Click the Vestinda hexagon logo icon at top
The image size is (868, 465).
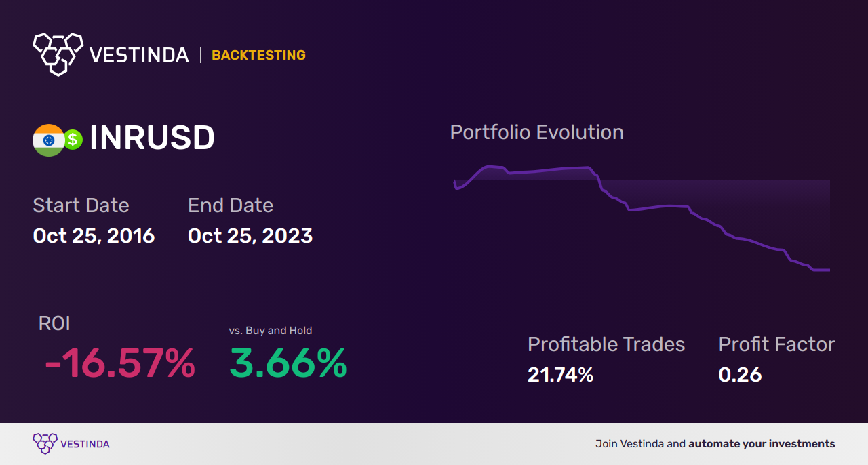(58, 54)
